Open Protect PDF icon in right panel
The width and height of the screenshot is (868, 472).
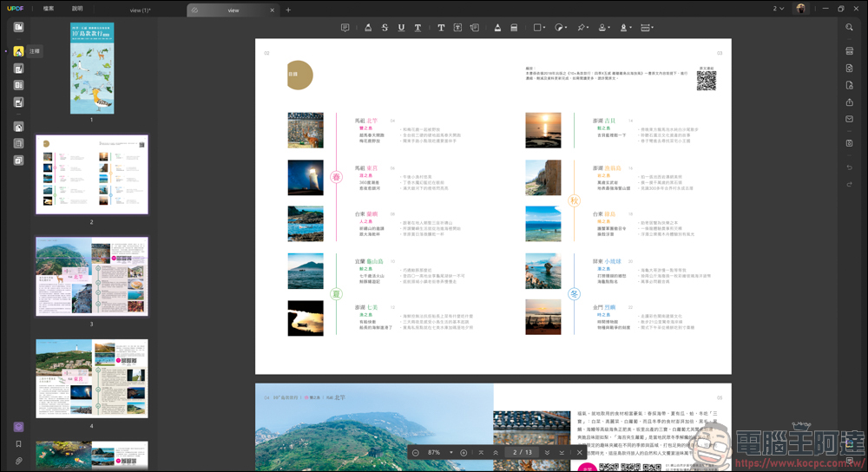[849, 85]
